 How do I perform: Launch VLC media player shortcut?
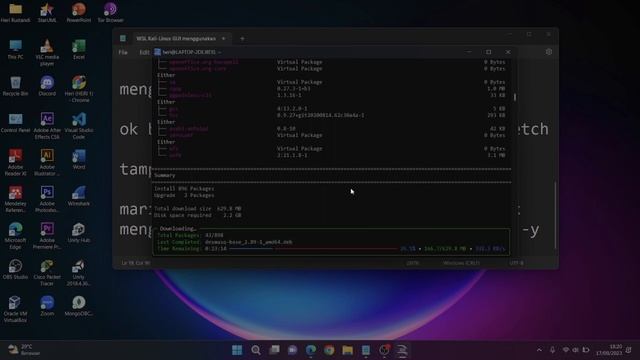[x=47, y=53]
